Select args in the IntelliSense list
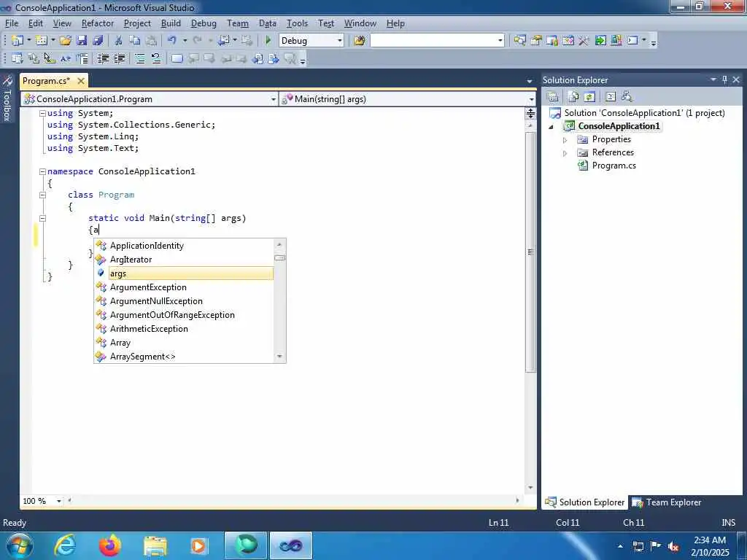This screenshot has width=747, height=560. coord(191,273)
